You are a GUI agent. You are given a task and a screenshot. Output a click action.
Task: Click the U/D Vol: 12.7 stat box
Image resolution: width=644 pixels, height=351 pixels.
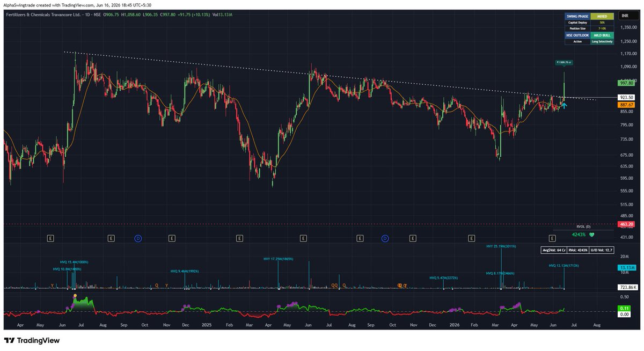pyautogui.click(x=601, y=250)
